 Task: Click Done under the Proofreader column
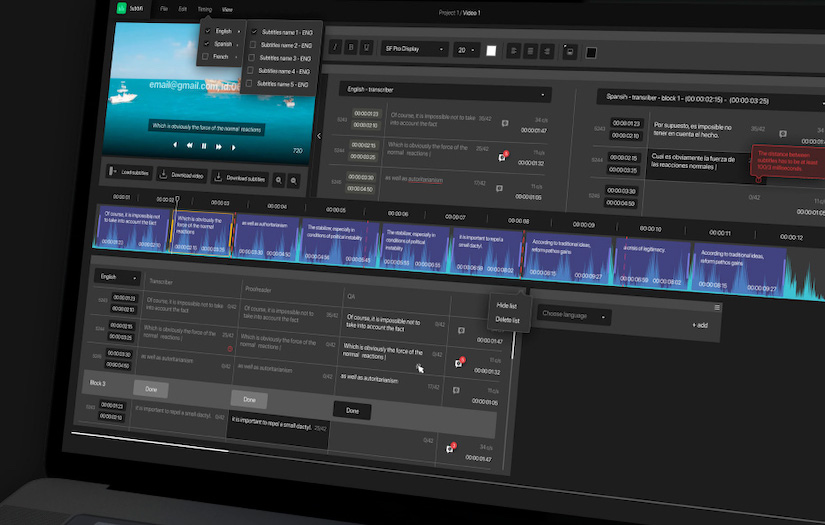coord(249,400)
